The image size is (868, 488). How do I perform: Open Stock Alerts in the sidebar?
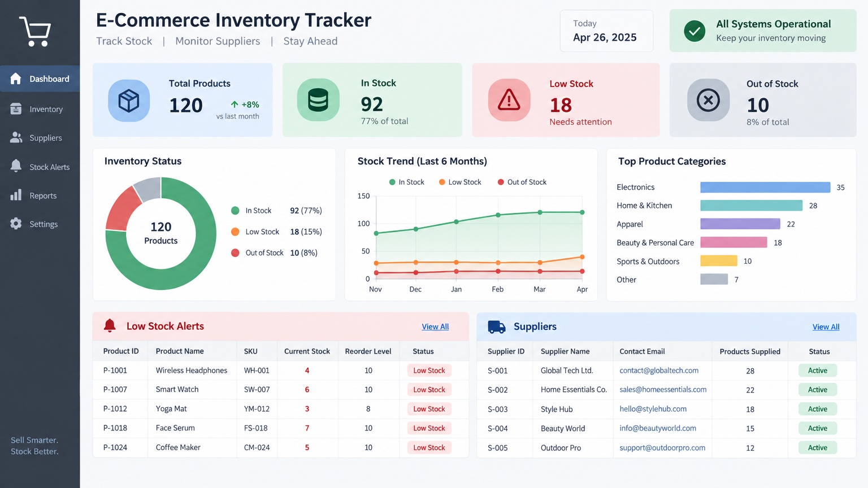tap(40, 167)
